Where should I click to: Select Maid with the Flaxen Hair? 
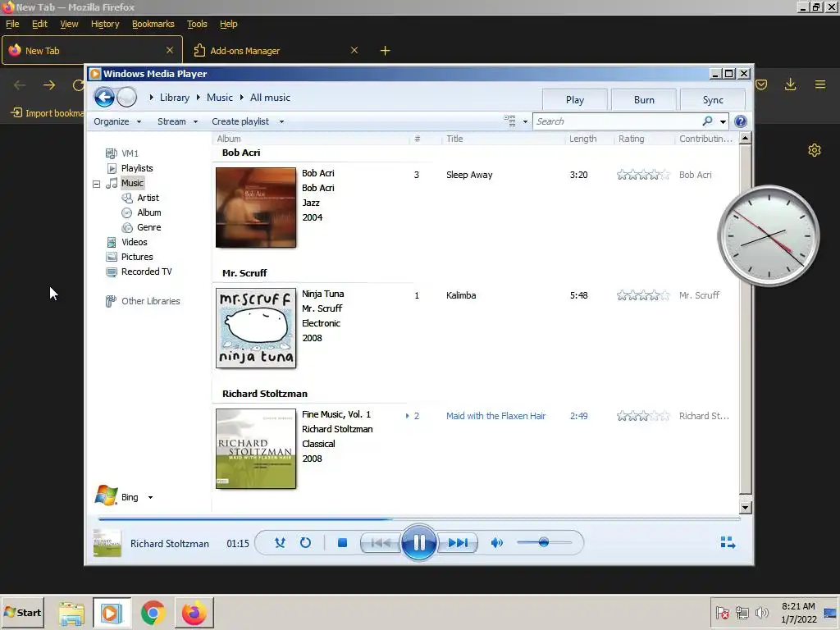[x=495, y=416]
